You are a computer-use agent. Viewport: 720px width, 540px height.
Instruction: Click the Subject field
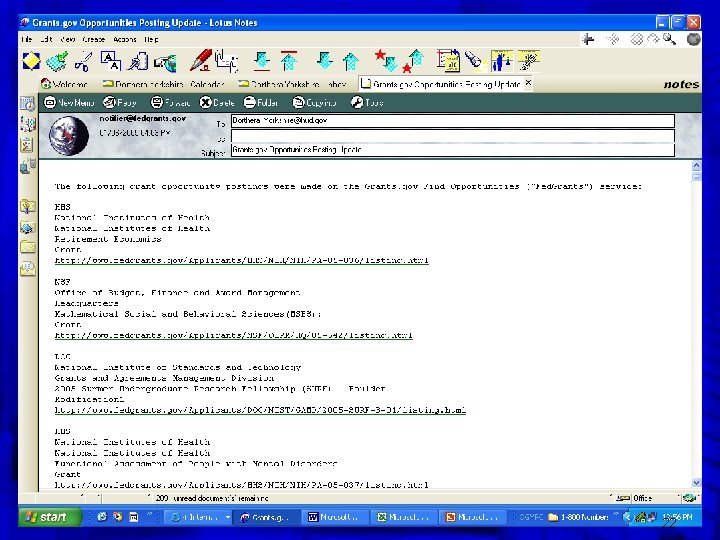(x=453, y=150)
